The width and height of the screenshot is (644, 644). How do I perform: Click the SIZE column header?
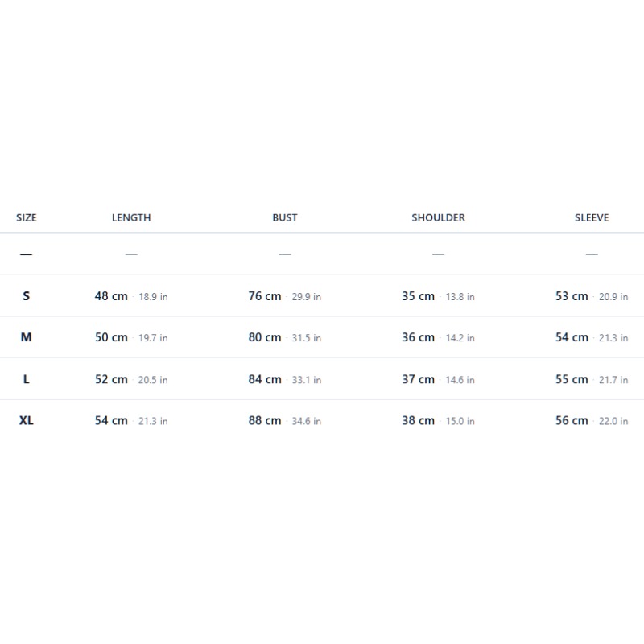[27, 217]
